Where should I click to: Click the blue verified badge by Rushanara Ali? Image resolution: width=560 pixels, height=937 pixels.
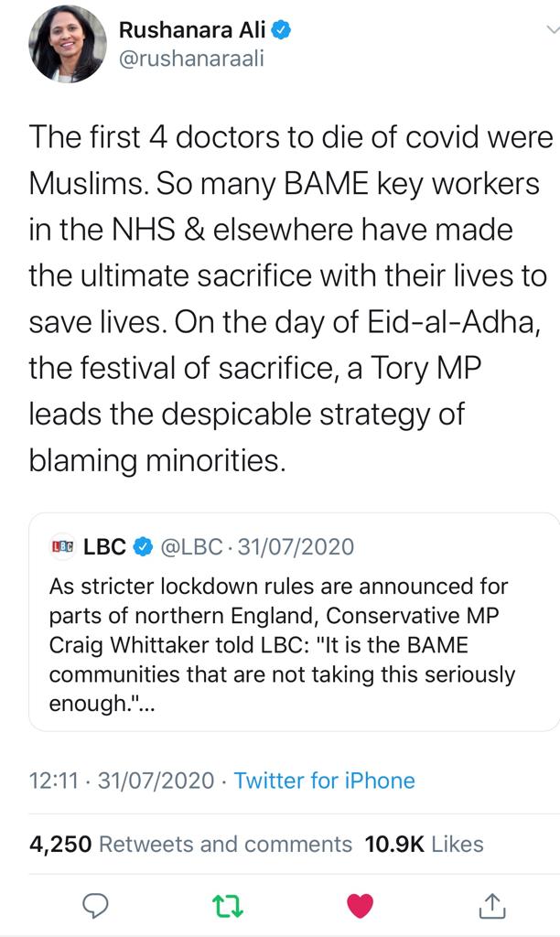coord(282,32)
